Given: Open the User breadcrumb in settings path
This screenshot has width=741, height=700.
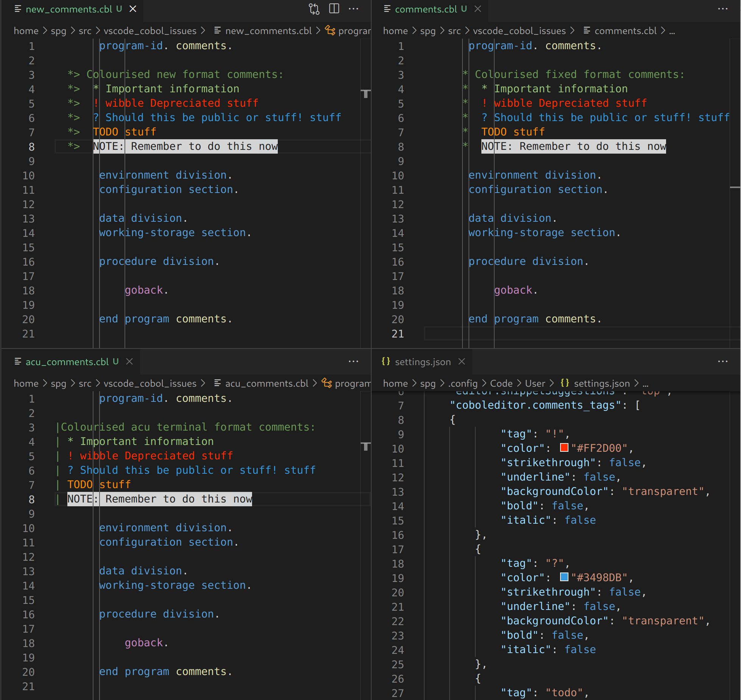Looking at the screenshot, I should pyautogui.click(x=535, y=383).
